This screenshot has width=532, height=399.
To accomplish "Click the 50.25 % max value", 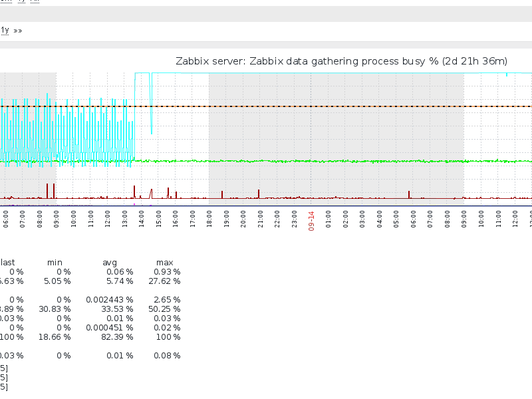I will pyautogui.click(x=164, y=309).
